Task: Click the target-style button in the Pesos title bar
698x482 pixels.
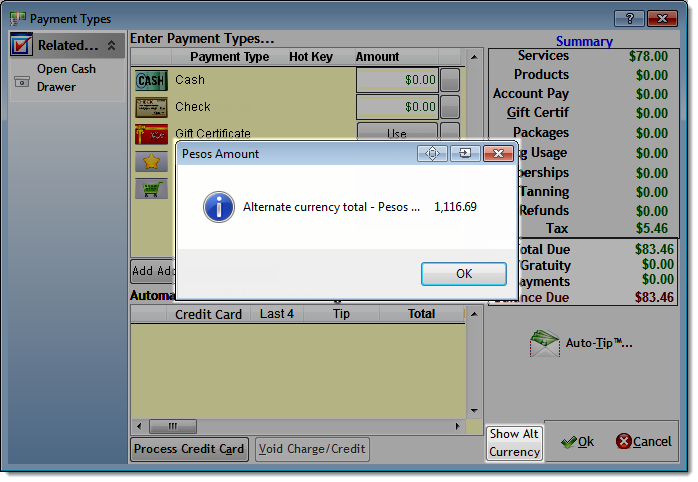Action: (432, 153)
